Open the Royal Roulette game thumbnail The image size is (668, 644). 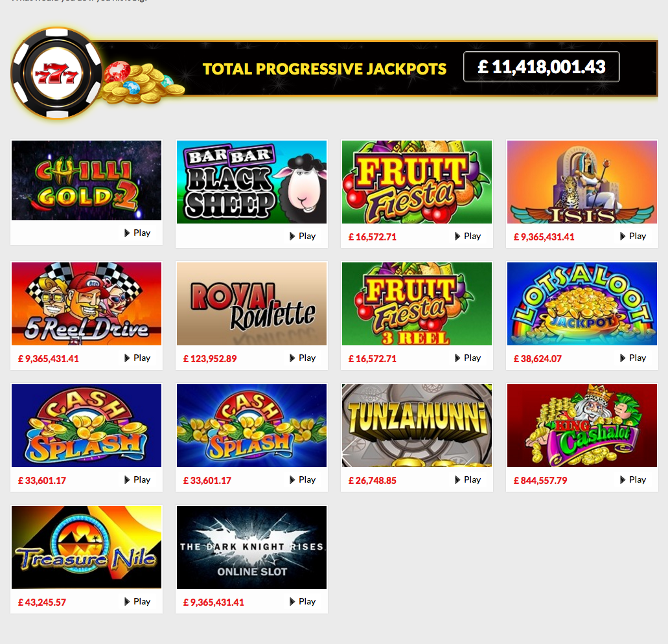(252, 304)
